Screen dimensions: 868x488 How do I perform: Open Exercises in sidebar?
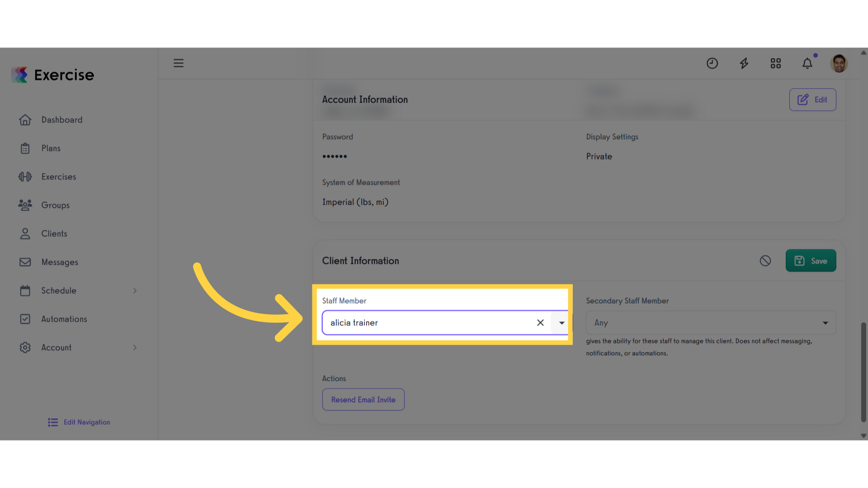(x=59, y=177)
